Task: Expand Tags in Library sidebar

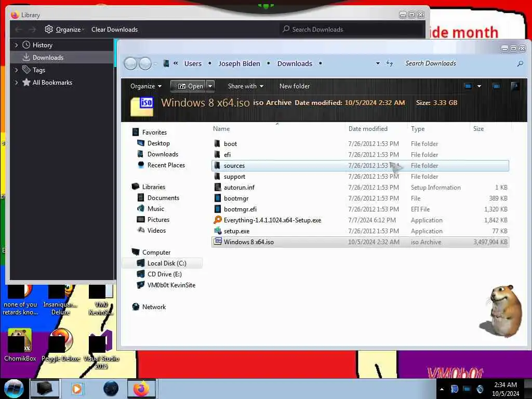Action: 16,70
